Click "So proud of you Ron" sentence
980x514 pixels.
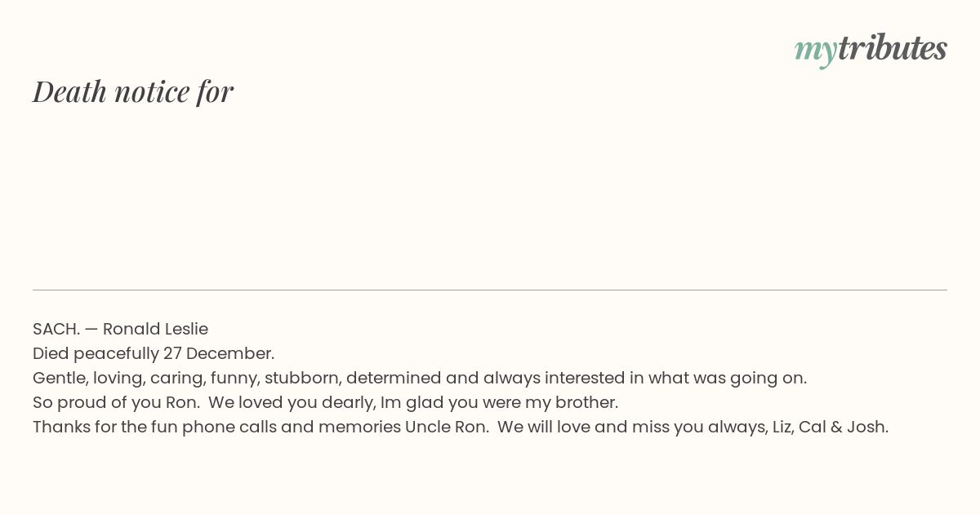pos(116,402)
